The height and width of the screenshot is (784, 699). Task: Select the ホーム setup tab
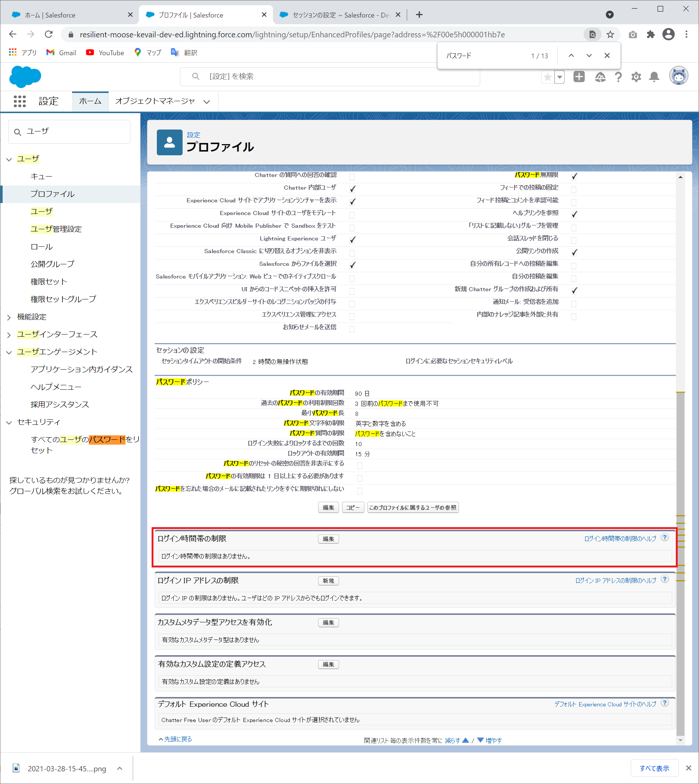tap(90, 101)
